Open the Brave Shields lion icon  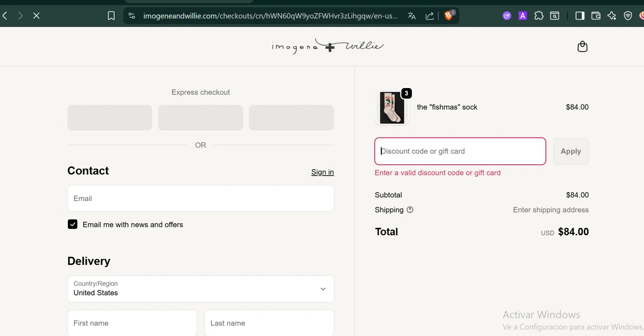point(449,15)
